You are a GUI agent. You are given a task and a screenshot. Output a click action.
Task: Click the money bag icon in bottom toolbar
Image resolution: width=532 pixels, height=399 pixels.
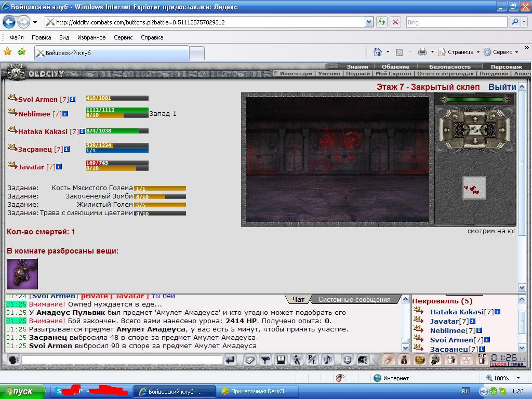pyautogui.click(x=404, y=360)
